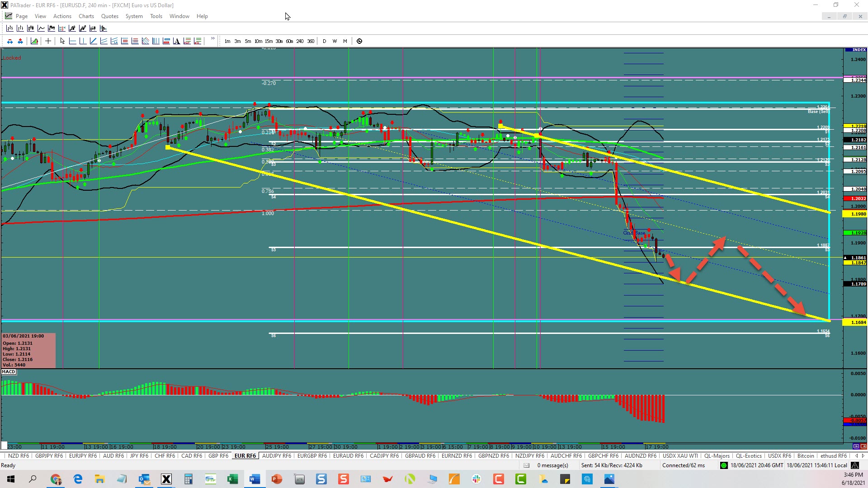
Task: Select the trendline drawing tool
Action: point(93,41)
